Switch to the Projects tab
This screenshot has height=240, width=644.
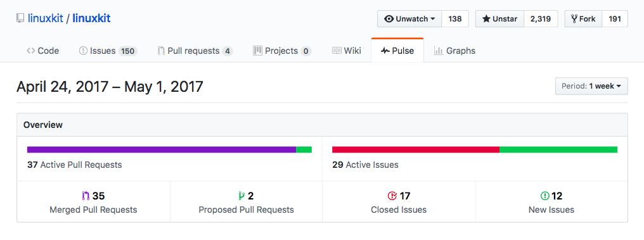tap(282, 51)
